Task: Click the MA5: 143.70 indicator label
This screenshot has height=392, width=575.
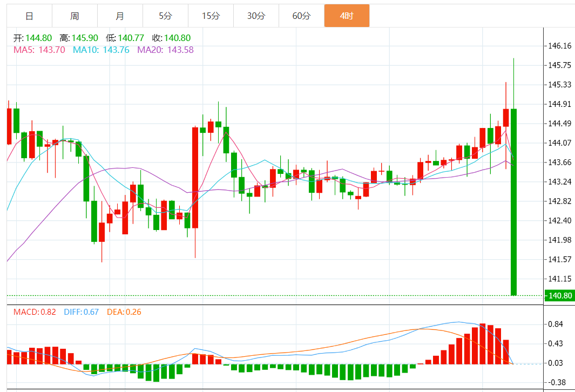Action: [39, 50]
